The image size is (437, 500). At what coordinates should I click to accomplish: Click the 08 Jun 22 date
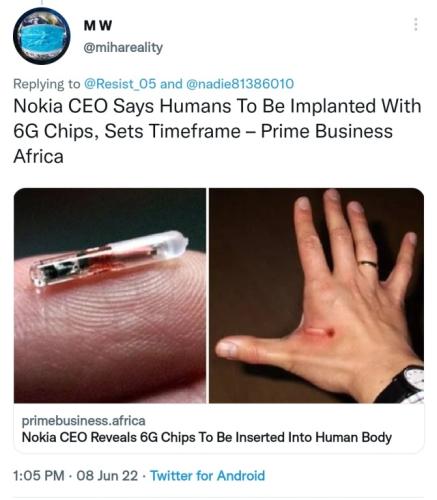[107, 475]
